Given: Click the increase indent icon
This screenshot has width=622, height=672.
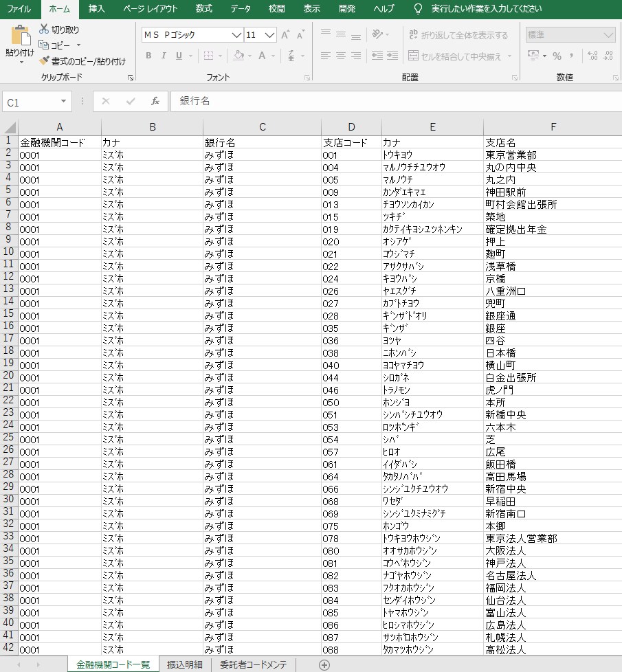Looking at the screenshot, I should [392, 56].
